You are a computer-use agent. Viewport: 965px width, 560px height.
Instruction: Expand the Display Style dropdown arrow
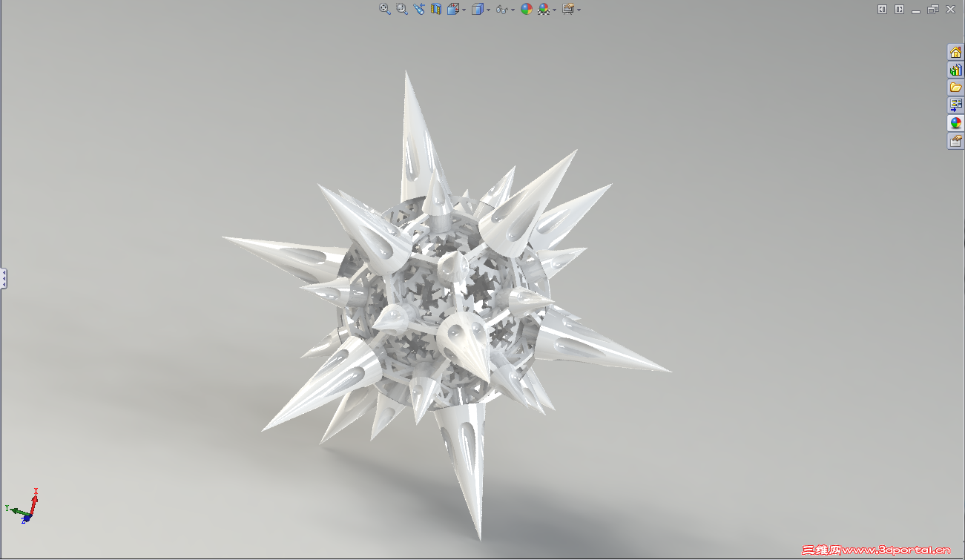[488, 10]
